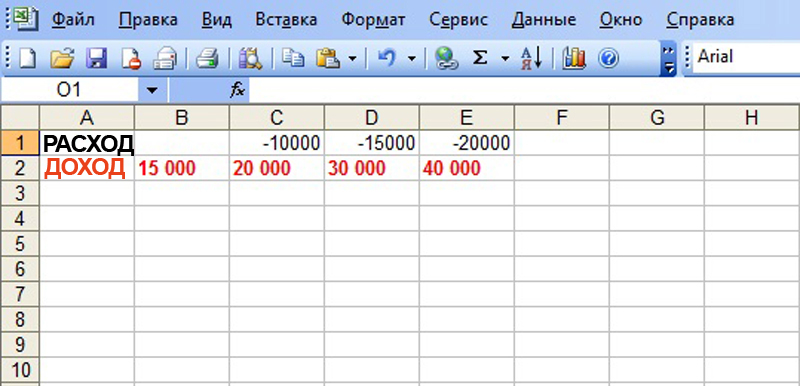Image resolution: width=800 pixels, height=386 pixels.
Task: Select the cell with 40 000
Action: click(467, 168)
